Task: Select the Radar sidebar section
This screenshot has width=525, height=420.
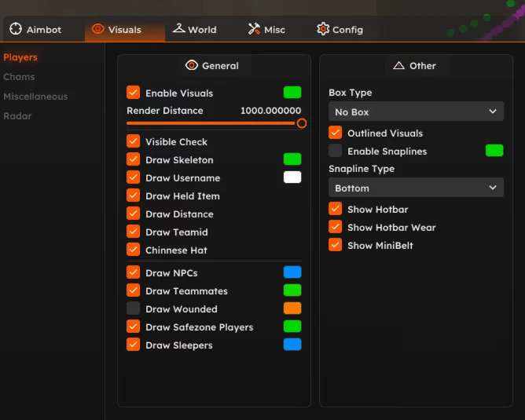Action: (x=17, y=116)
